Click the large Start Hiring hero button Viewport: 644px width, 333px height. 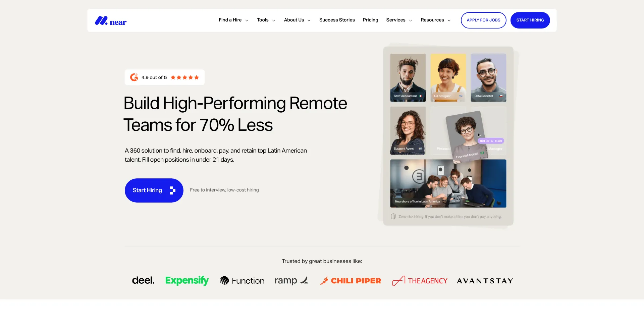[154, 190]
